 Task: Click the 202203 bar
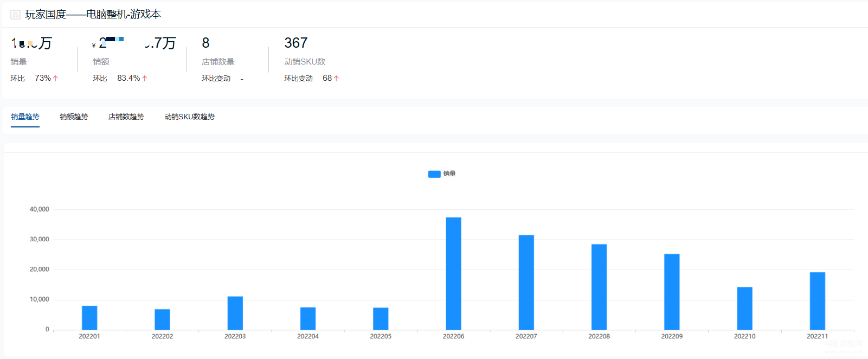point(235,313)
